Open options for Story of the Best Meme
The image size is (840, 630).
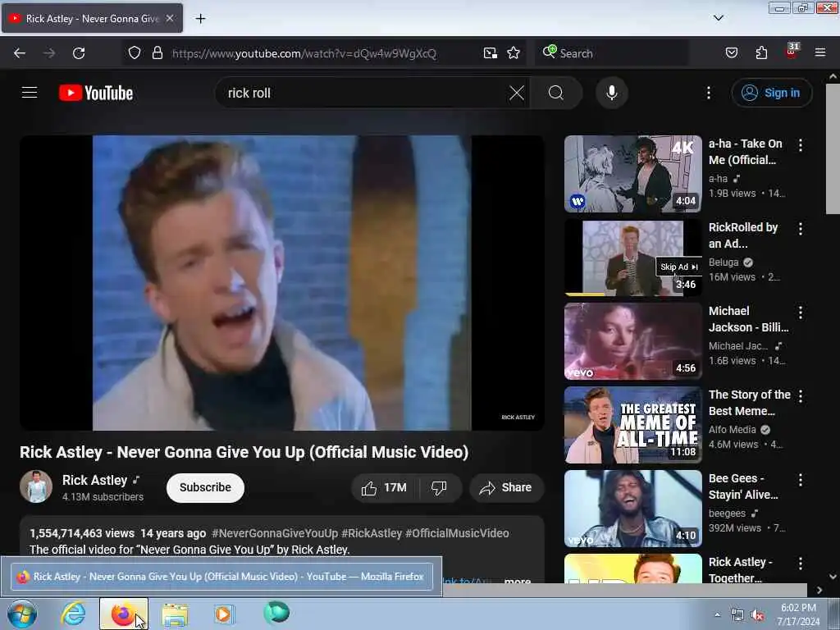click(x=801, y=396)
